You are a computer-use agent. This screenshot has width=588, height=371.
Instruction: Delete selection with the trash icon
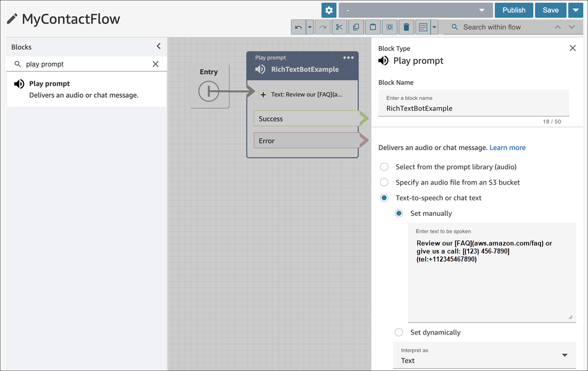pyautogui.click(x=406, y=27)
